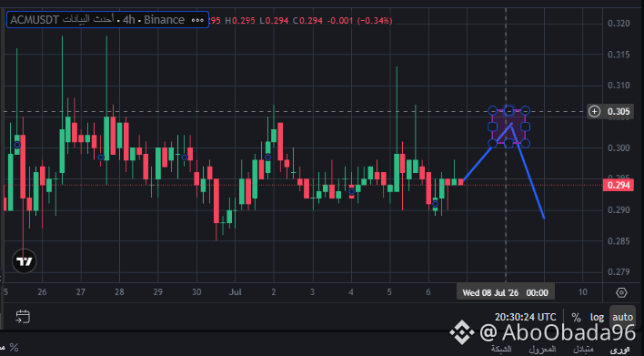Select top-center handle of purple rectangle
644x356 pixels.
pyautogui.click(x=508, y=110)
